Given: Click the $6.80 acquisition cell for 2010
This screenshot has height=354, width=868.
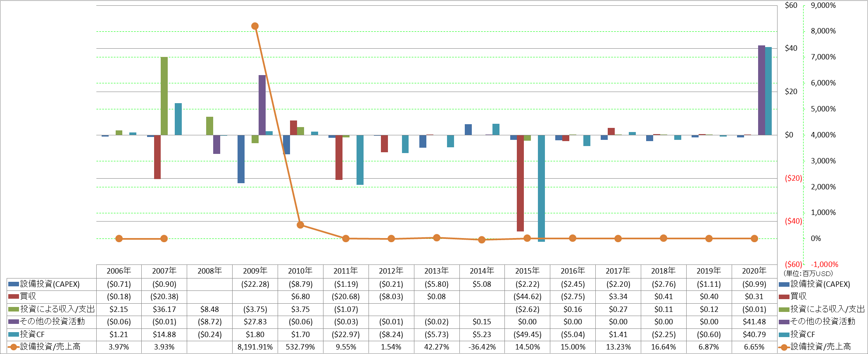Looking at the screenshot, I should [300, 297].
